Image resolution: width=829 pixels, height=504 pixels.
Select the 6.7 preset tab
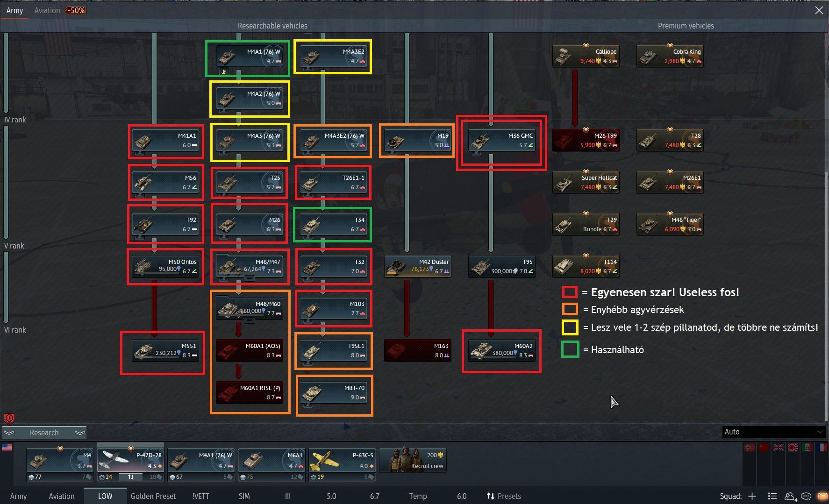(x=375, y=496)
